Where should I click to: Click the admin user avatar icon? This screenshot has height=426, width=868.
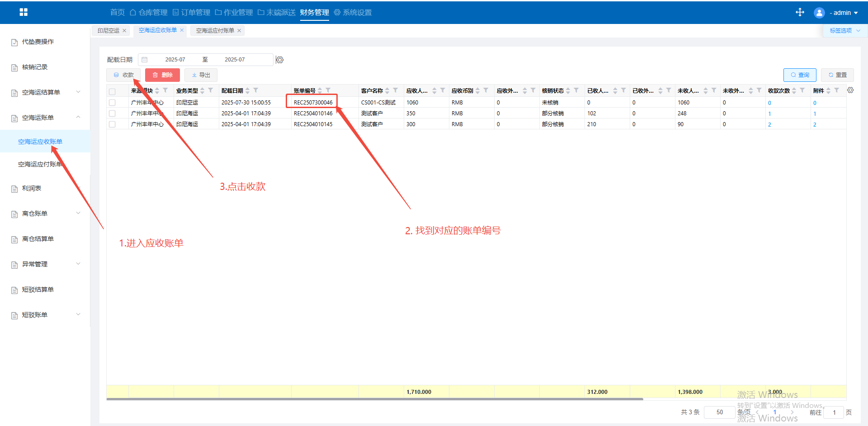(x=819, y=13)
